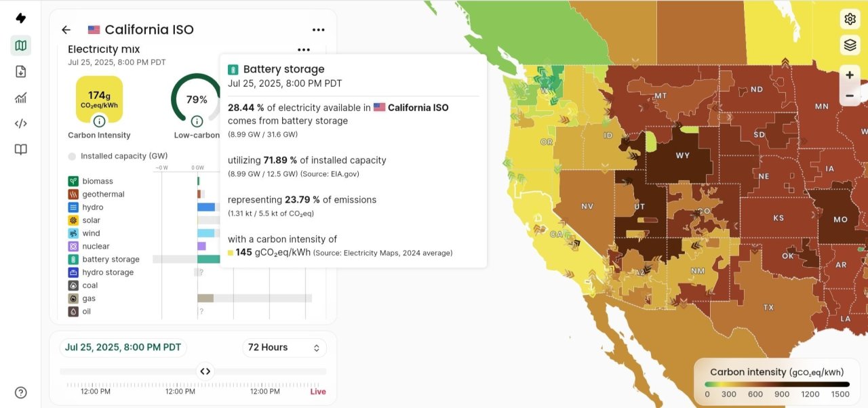868x408 pixels.
Task: Zoom out on the map
Action: (x=850, y=96)
